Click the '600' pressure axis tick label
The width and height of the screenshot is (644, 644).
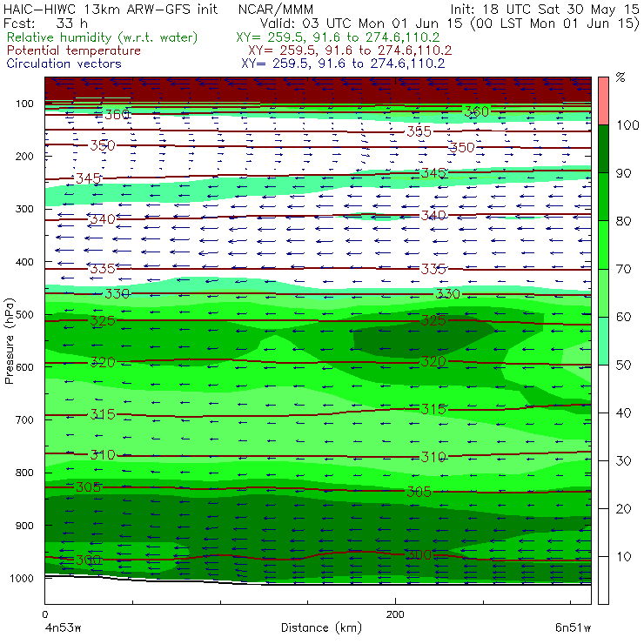tap(24, 367)
